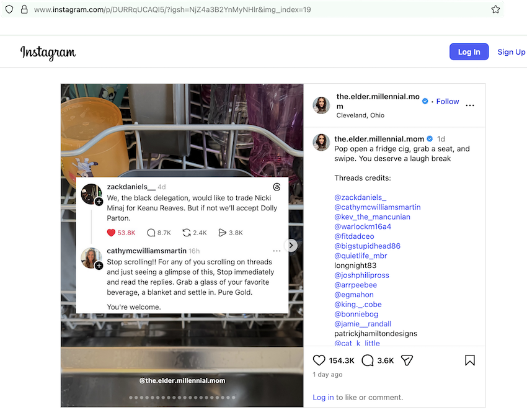Click the carousel pagination dots indicator

tap(182, 397)
